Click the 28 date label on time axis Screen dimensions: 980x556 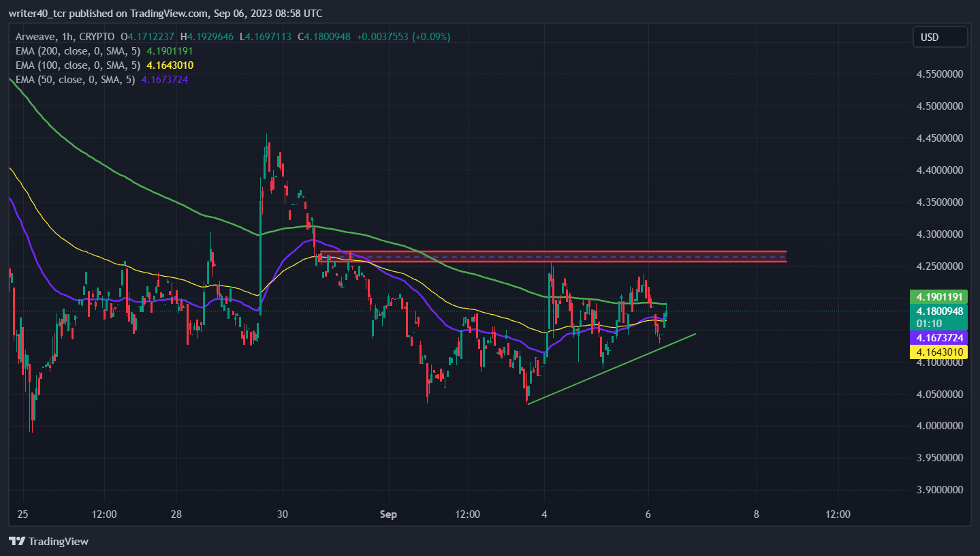click(176, 514)
